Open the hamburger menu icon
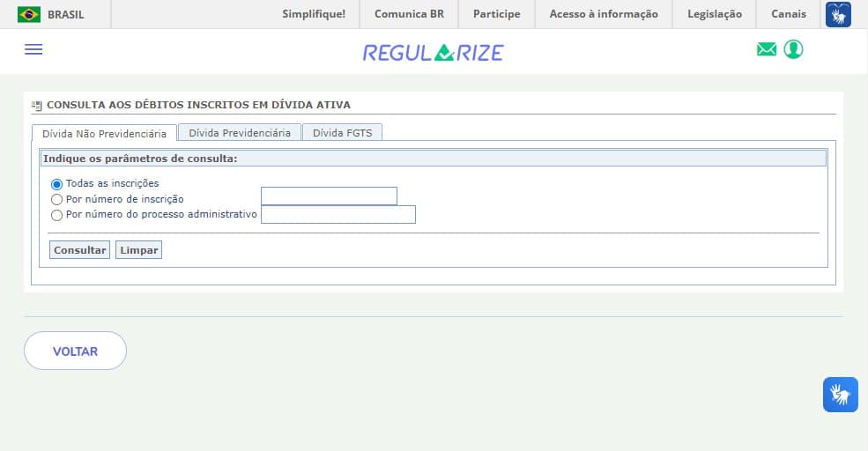The height and width of the screenshot is (451, 868). pyautogui.click(x=33, y=49)
